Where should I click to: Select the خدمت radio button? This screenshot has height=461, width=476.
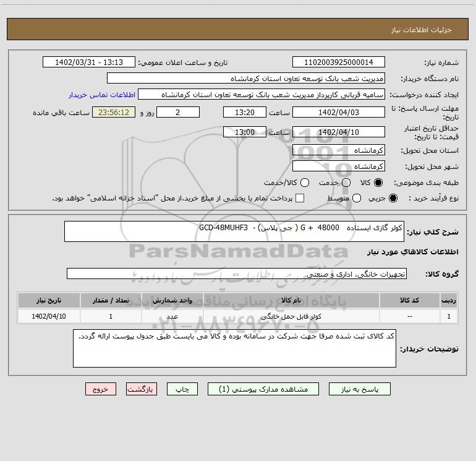(346, 183)
